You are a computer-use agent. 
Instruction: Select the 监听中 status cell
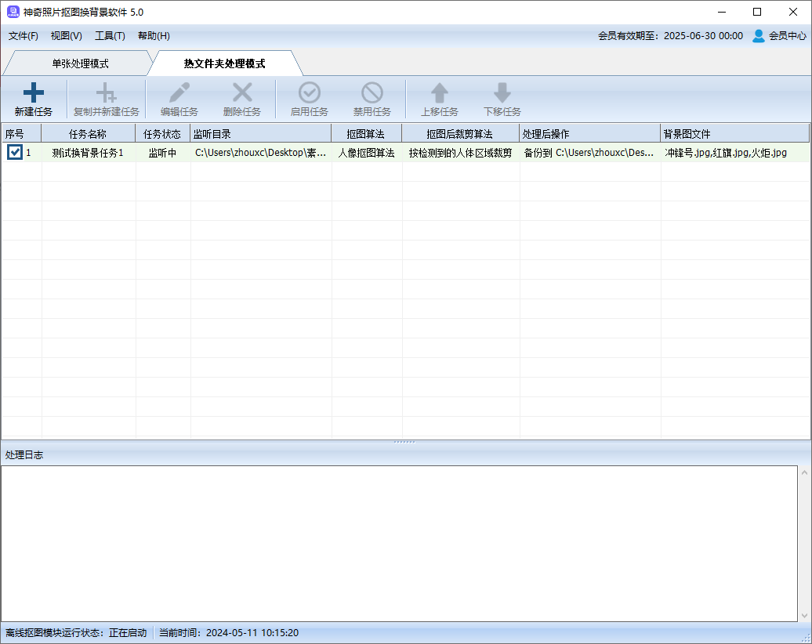162,153
